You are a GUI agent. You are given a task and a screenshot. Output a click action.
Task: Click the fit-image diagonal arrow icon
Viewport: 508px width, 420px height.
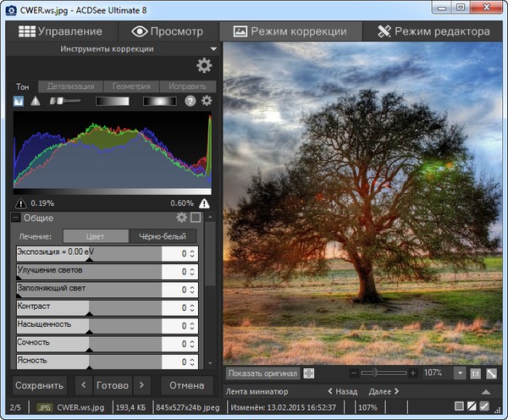point(491,373)
